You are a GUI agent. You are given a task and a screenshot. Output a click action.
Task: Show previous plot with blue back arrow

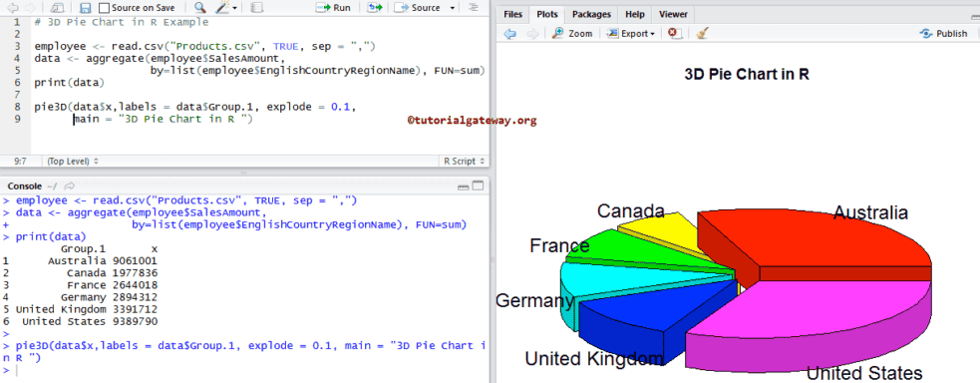510,34
